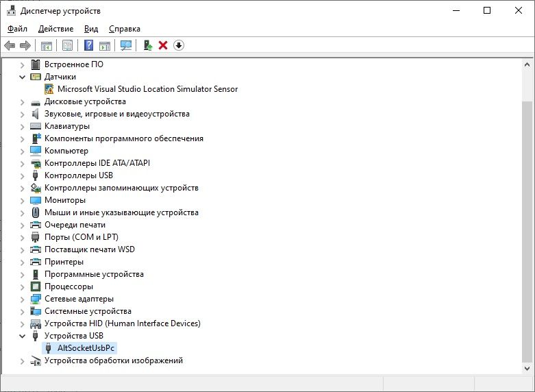Click the scrollbar down arrow
535x392 pixels.
(x=527, y=369)
